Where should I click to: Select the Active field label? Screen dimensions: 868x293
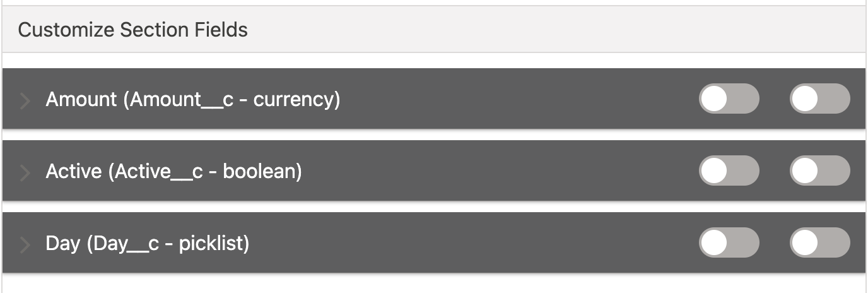coord(74,171)
